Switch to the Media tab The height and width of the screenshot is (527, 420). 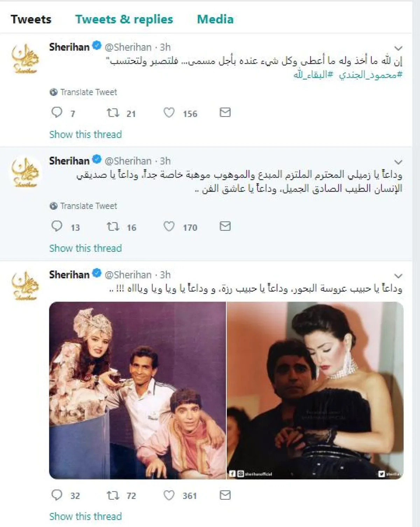215,19
